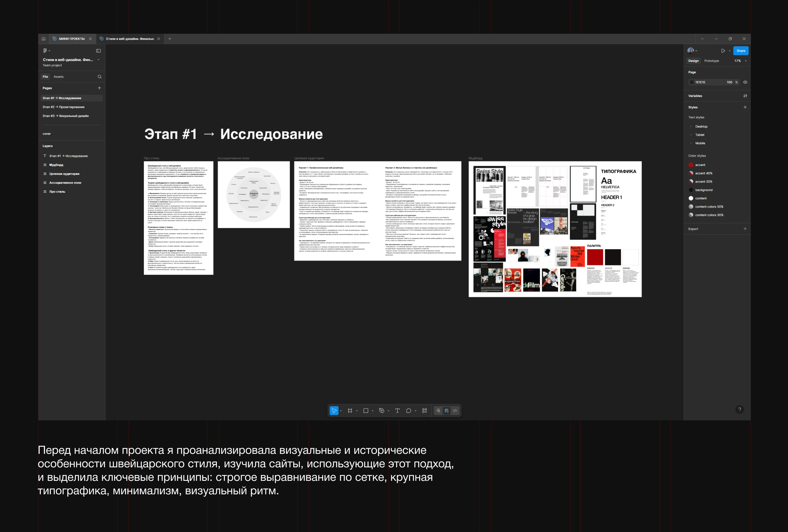Select the Мудборд layer in list
The image size is (788, 532).
(56, 165)
